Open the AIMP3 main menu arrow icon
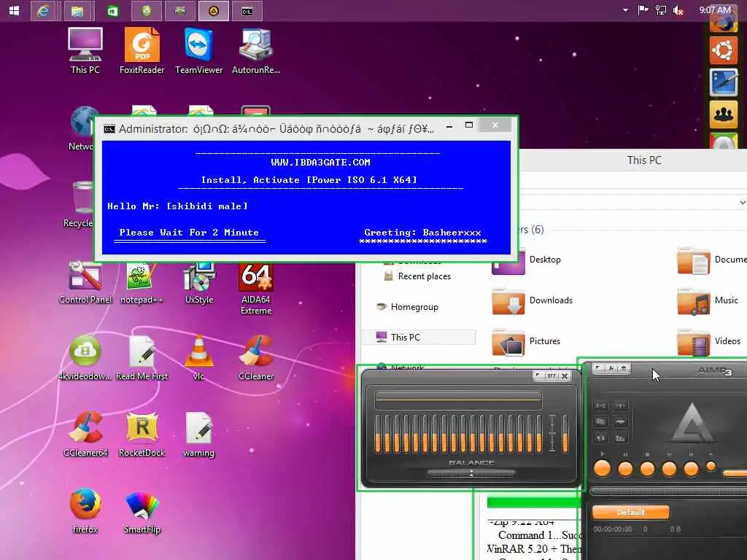This screenshot has width=747, height=560. coord(599,368)
